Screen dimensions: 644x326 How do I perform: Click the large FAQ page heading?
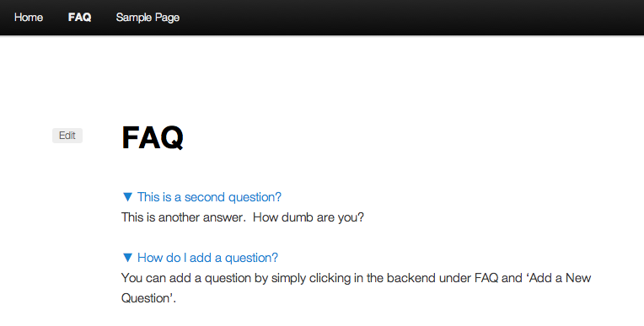[153, 137]
